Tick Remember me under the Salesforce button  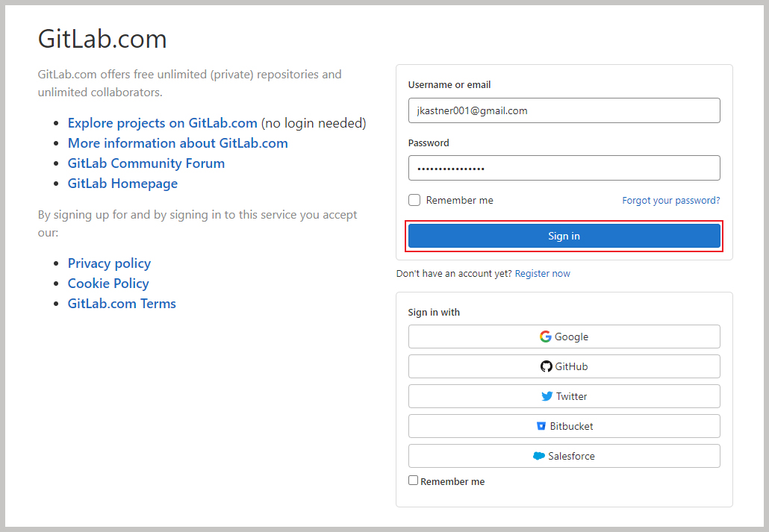coord(414,481)
